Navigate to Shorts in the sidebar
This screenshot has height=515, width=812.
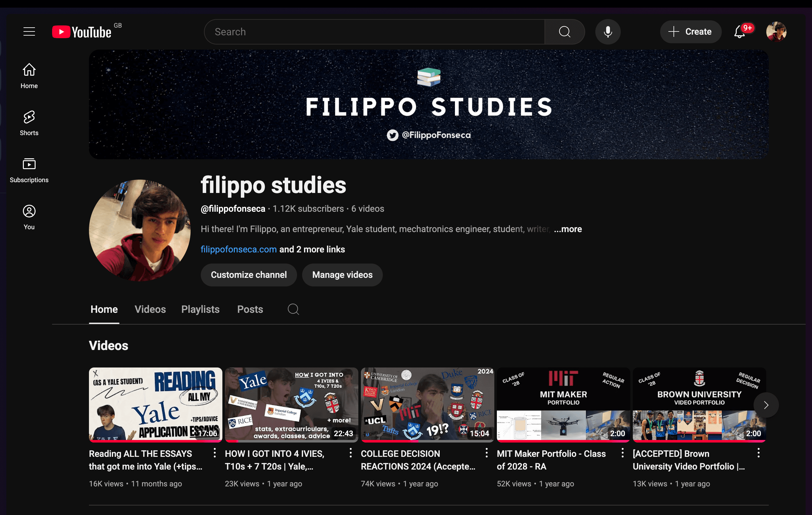(29, 122)
